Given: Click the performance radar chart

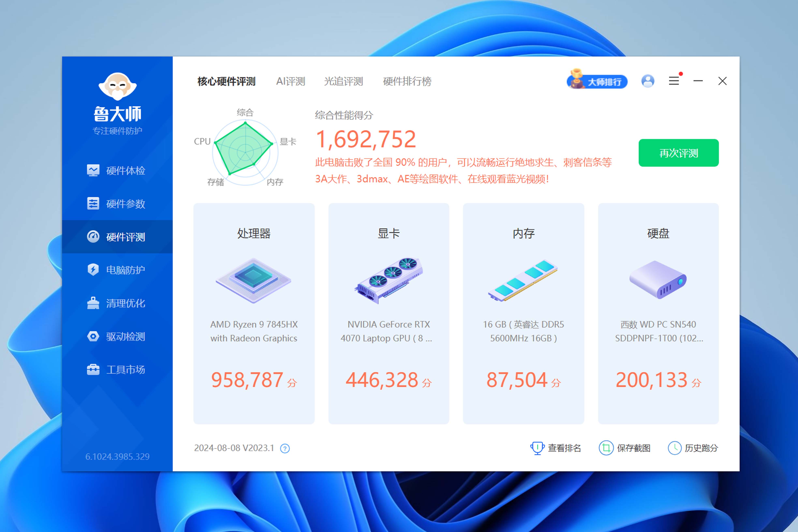Looking at the screenshot, I should (x=245, y=152).
